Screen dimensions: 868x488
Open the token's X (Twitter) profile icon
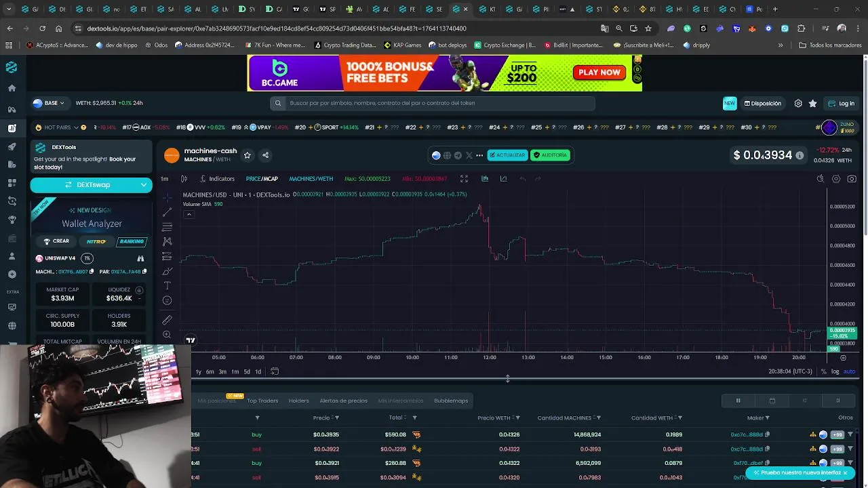[x=469, y=155]
